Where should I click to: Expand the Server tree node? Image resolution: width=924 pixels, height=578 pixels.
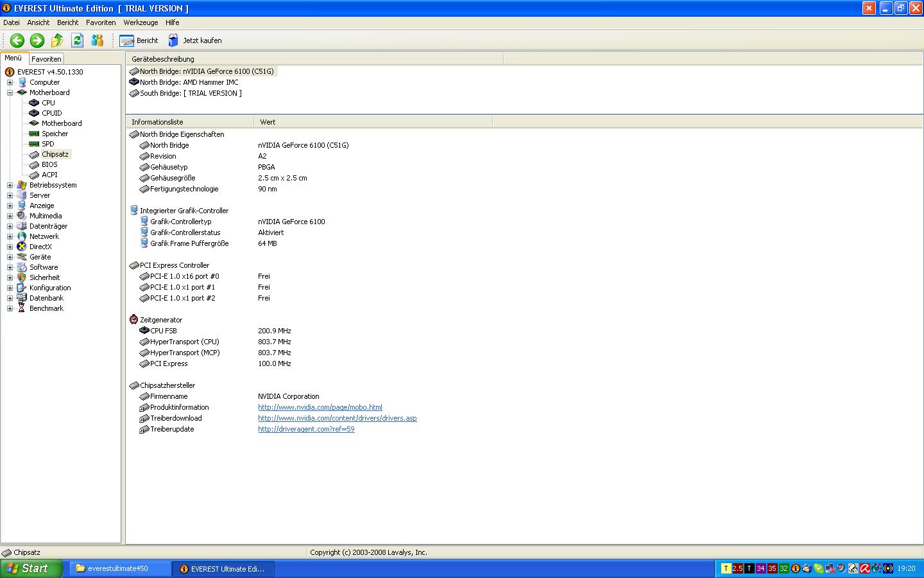tap(10, 195)
